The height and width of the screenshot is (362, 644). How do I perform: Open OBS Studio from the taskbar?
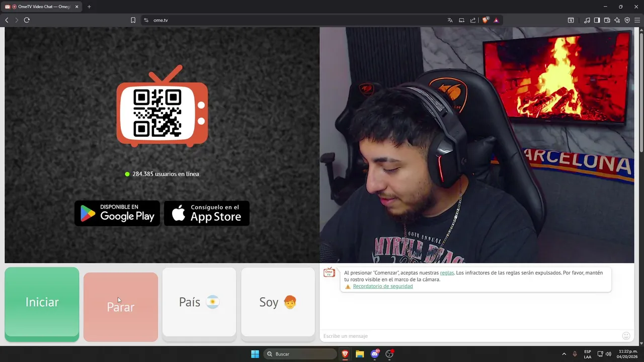tap(389, 354)
